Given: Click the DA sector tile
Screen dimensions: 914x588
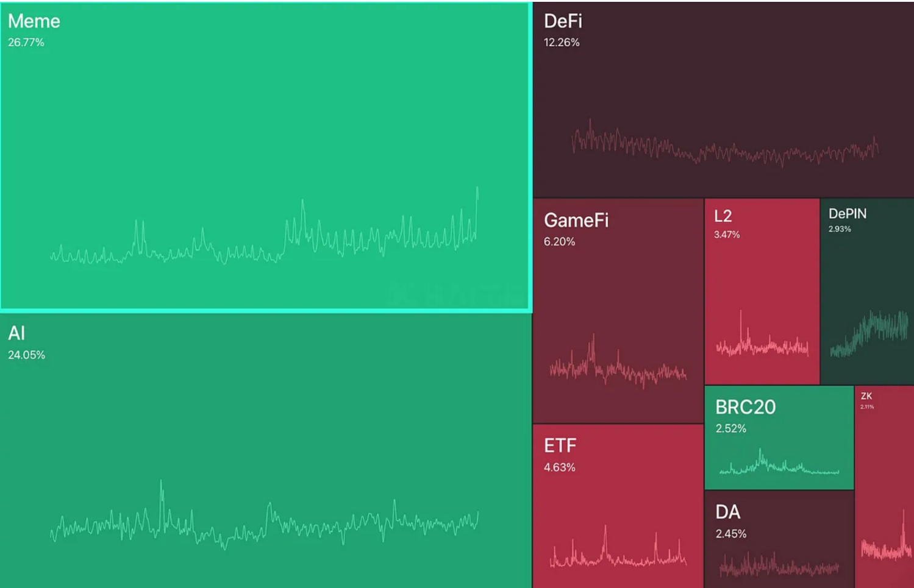Looking at the screenshot, I should pyautogui.click(x=779, y=539).
